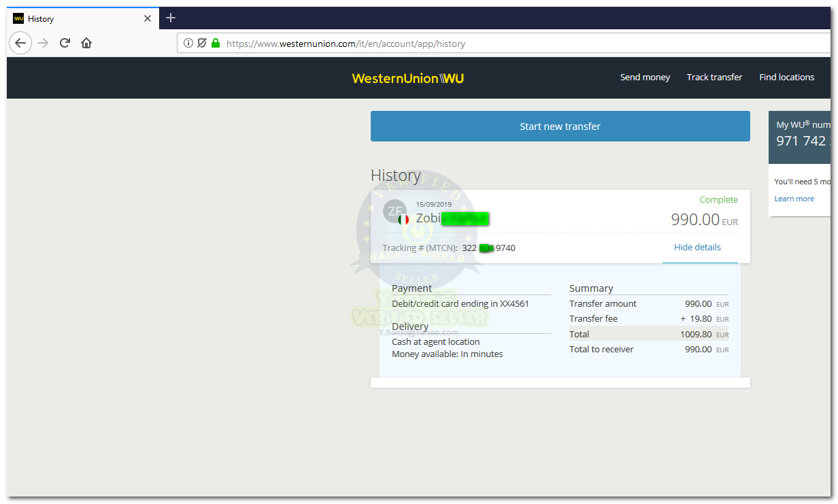Click the site information icon in address bar
The image size is (838, 504).
tap(188, 44)
